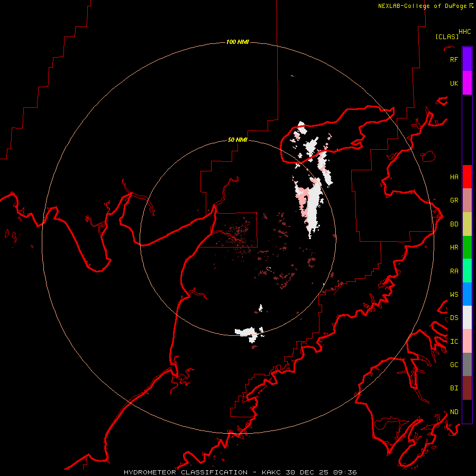Click the BI legend label
This screenshot has width=476, height=476.
coord(454,388)
